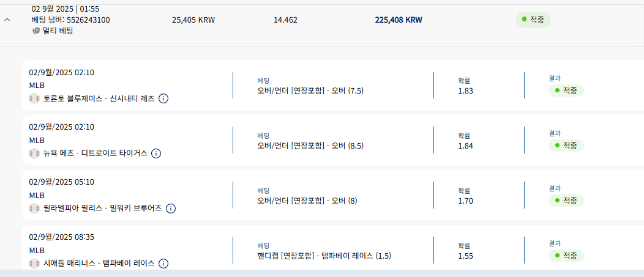Click 적중 result badge for over 7.5 bet
The image size is (644, 277).
click(x=566, y=90)
